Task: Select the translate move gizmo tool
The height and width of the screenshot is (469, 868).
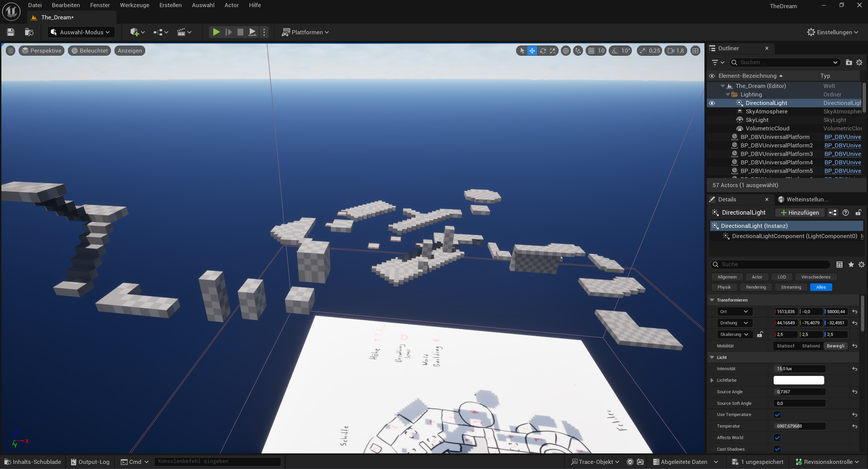Action: click(x=532, y=51)
